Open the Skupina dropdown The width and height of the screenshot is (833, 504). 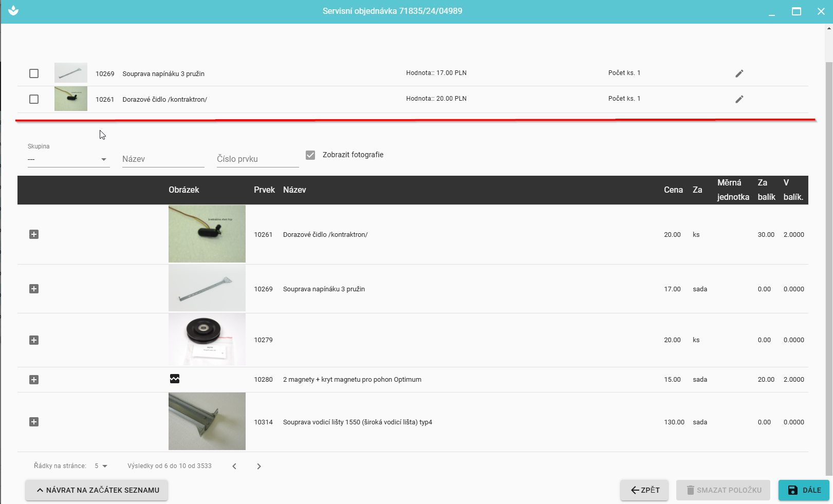point(68,159)
